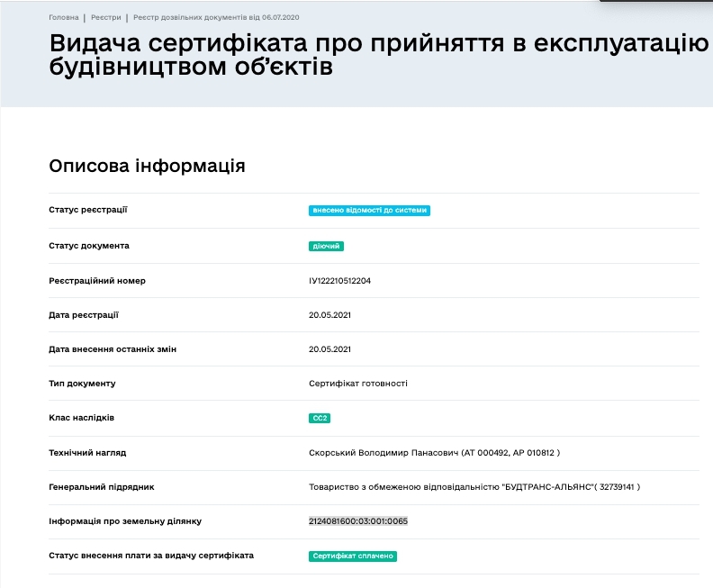Click the page title 'Видача сертифіката про прийняття'
The image size is (713, 588).
click(x=379, y=55)
